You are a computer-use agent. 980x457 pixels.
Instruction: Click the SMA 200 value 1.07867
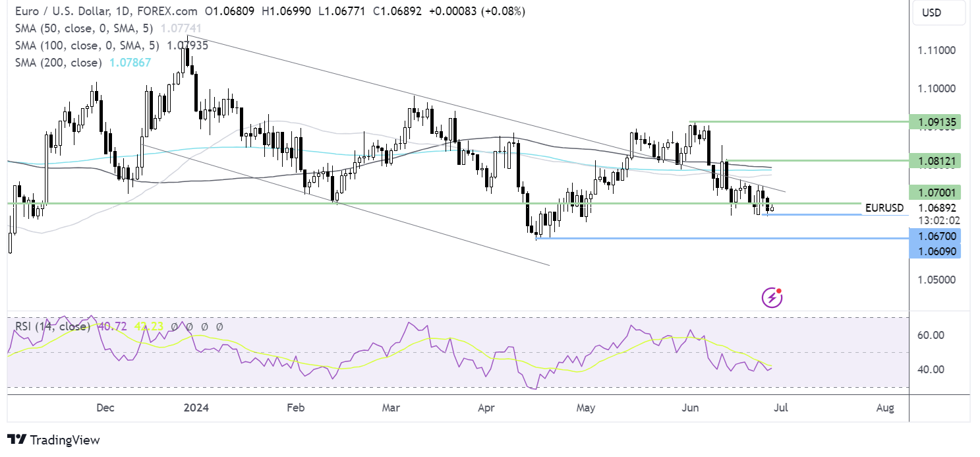coord(129,63)
